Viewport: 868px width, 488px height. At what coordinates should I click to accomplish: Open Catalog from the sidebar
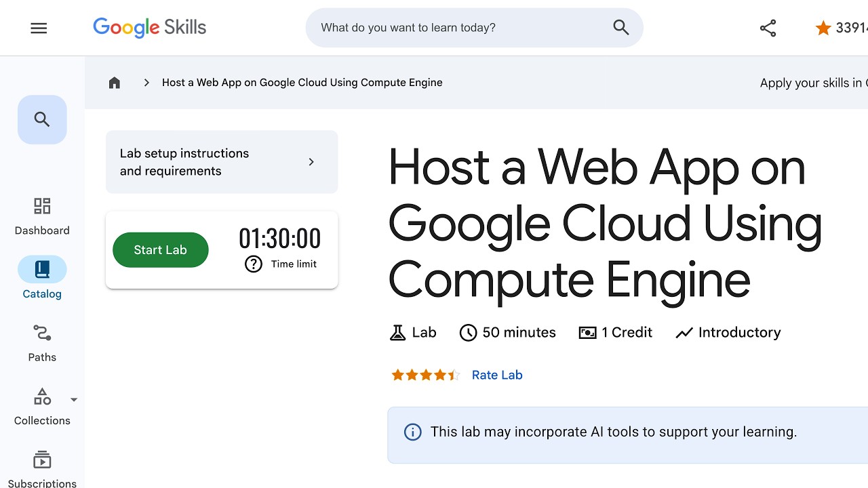point(42,278)
